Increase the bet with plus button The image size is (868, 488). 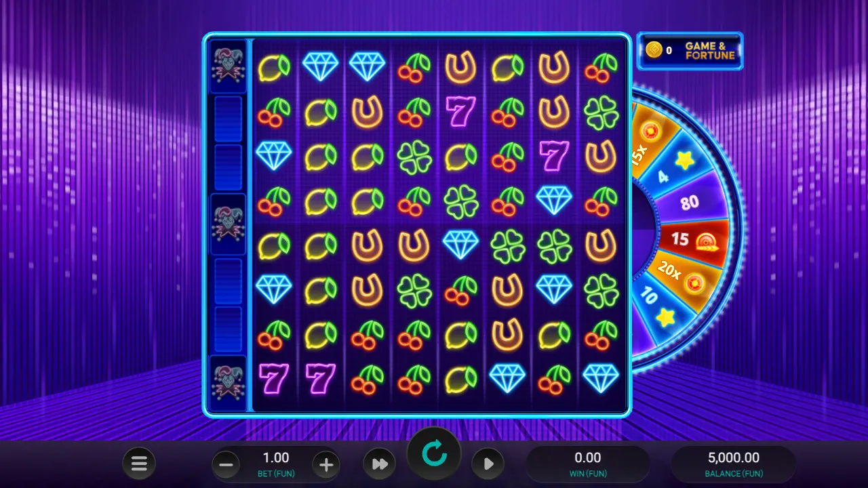tap(326, 465)
